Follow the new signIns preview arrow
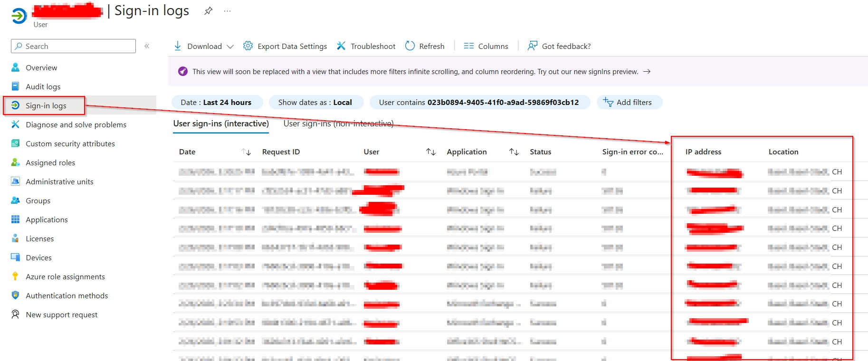 (x=647, y=71)
